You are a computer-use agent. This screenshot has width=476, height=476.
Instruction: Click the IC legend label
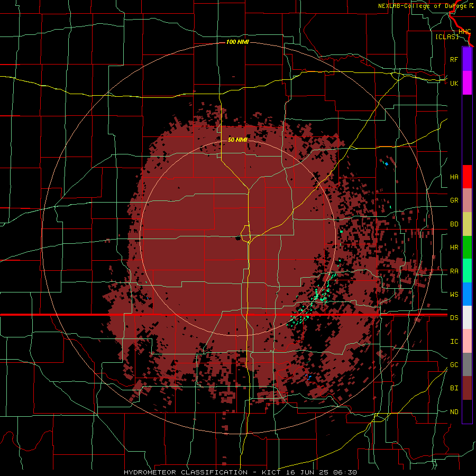454,342
